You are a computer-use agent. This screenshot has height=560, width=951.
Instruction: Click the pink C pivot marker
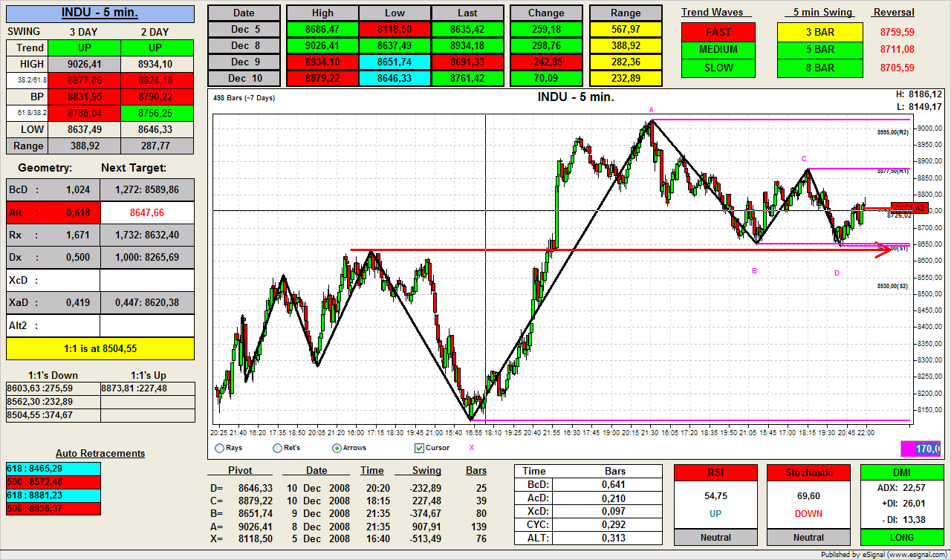coord(804,159)
